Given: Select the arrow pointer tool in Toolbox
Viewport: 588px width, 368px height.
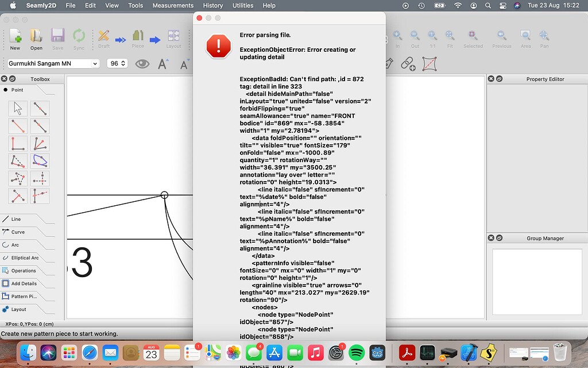Looking at the screenshot, I should pos(18,108).
